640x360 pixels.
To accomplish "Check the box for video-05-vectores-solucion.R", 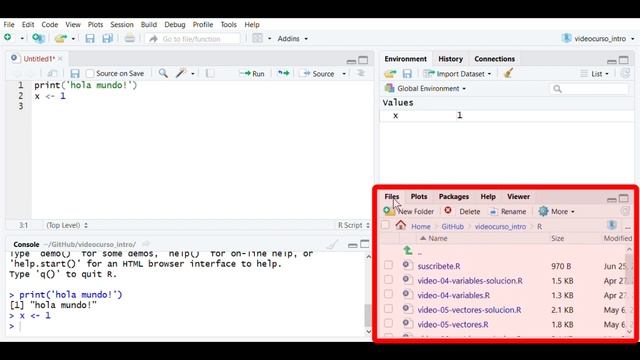I will pyautogui.click(x=388, y=309).
